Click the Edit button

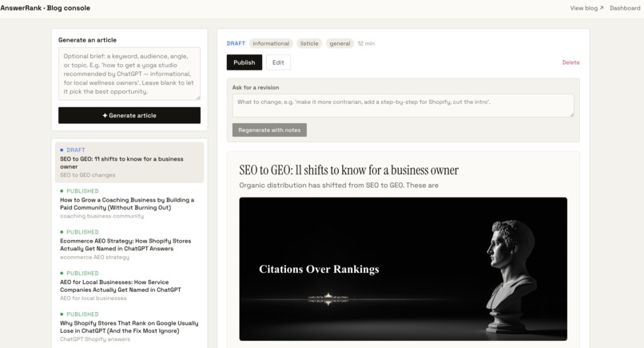(x=278, y=62)
